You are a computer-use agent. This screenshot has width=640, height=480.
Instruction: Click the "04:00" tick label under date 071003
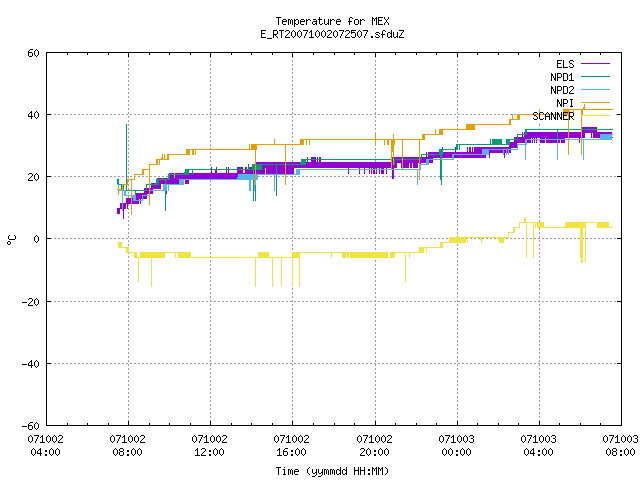click(538, 452)
